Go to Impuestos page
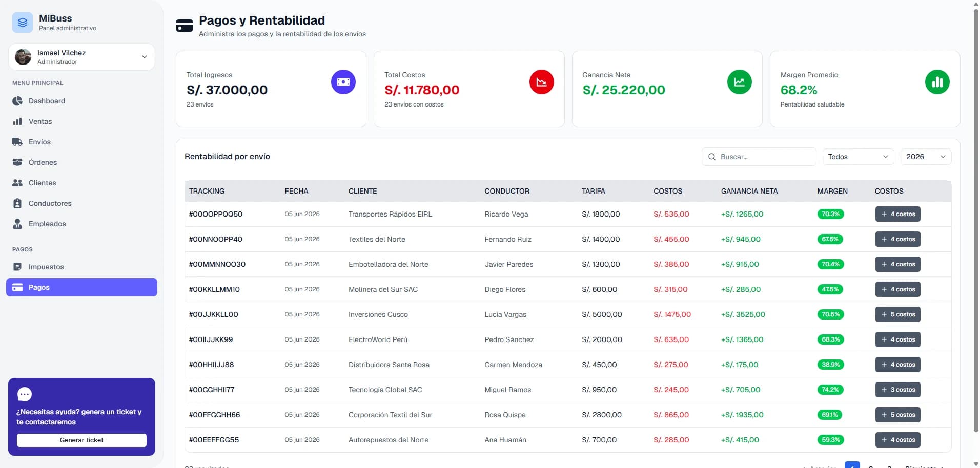Screen dimensions: 980x468 tap(81, 267)
